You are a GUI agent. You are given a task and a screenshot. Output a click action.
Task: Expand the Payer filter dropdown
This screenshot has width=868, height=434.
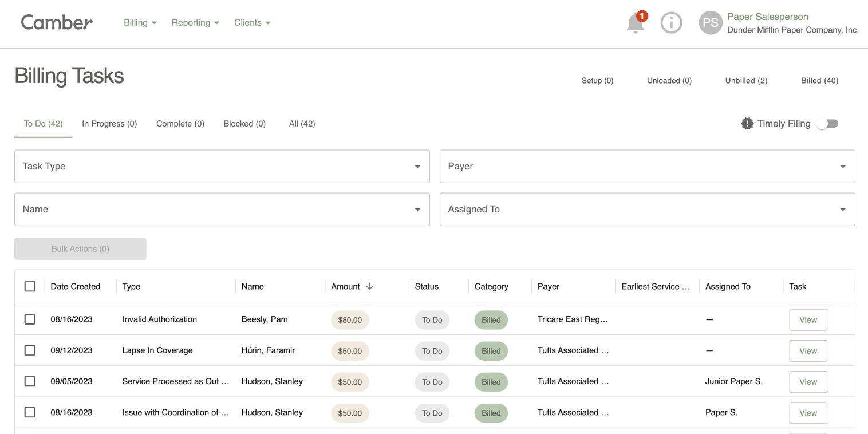[647, 166]
